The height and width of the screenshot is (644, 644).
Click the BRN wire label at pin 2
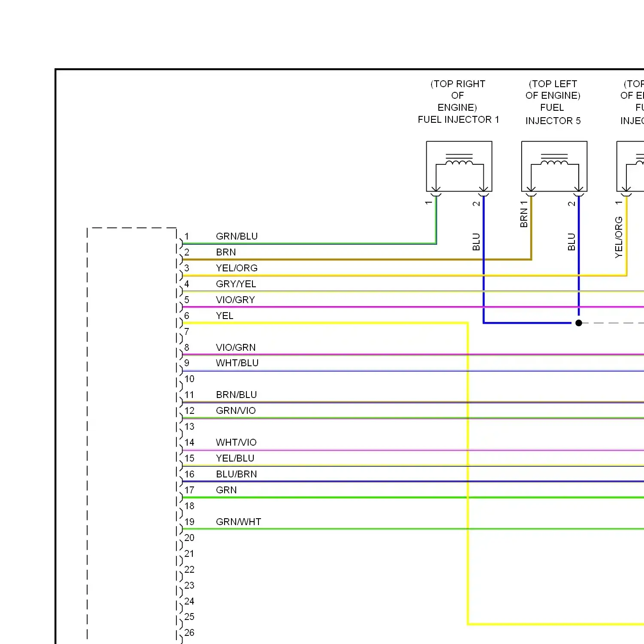pos(226,252)
